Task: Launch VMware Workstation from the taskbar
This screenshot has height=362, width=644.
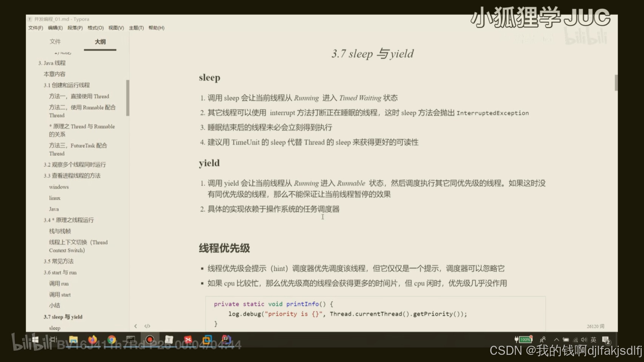Action: pos(207,340)
